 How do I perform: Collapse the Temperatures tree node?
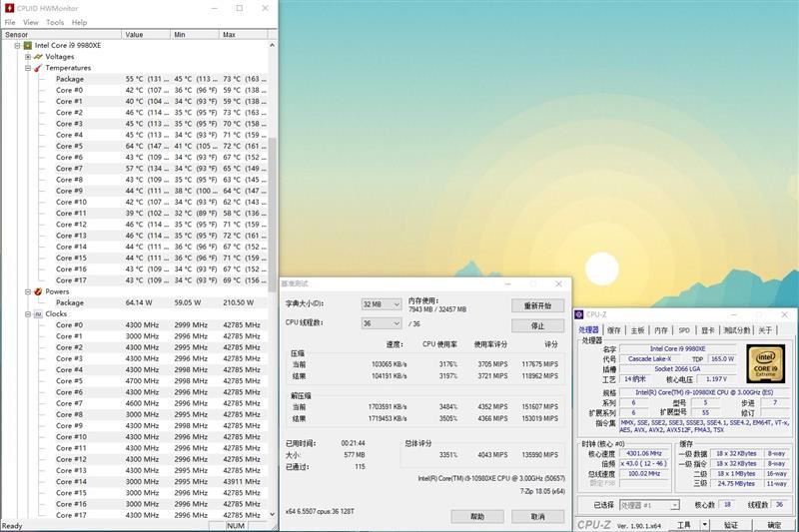28,68
